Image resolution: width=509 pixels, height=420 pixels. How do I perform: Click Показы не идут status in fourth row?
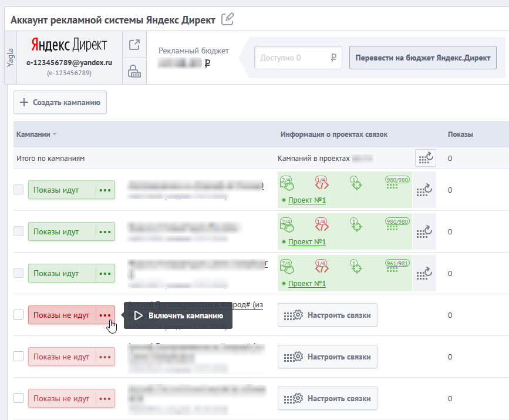tap(62, 315)
